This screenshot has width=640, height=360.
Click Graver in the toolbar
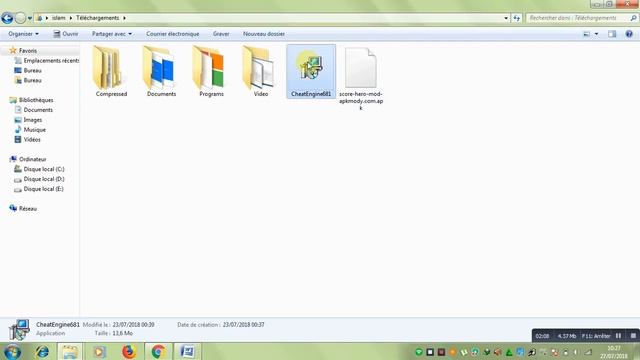221,34
